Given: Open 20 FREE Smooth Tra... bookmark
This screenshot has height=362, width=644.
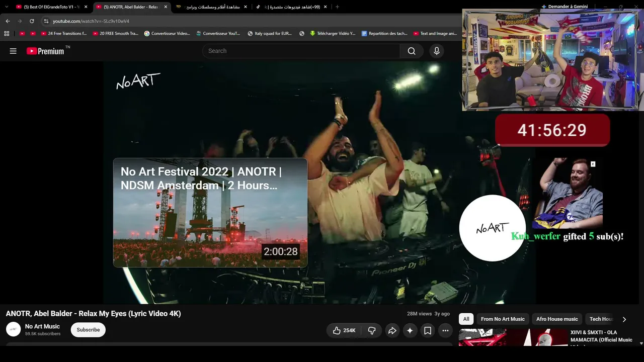Looking at the screenshot, I should click(115, 34).
